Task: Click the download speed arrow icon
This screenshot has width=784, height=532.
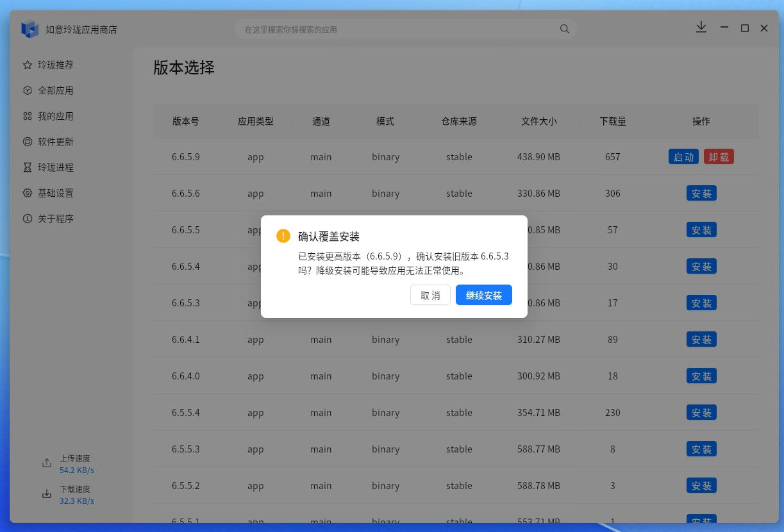Action: pyautogui.click(x=47, y=494)
